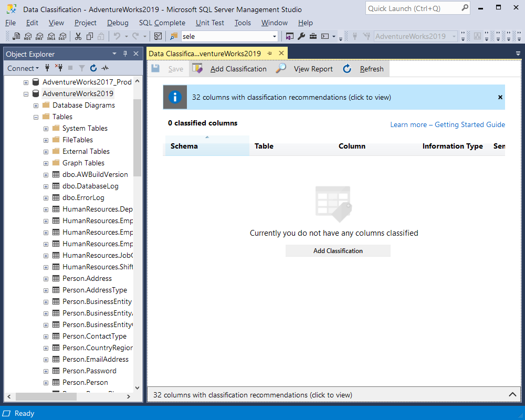Open the find combo box dropdown arrow
525x420 pixels.
(275, 36)
